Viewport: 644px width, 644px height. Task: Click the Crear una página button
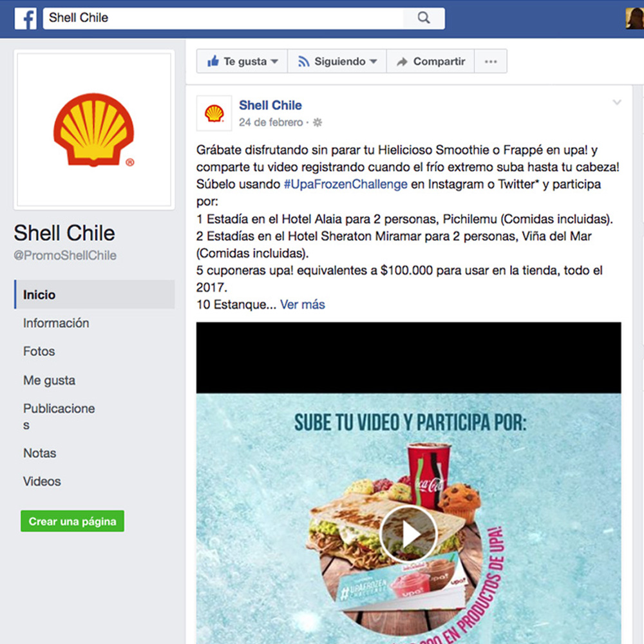coord(72,522)
